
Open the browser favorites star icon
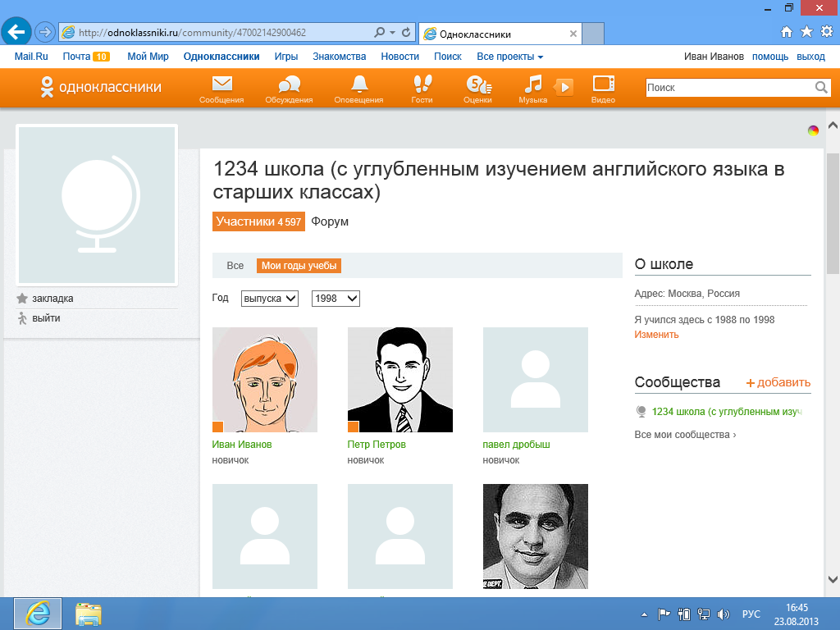(x=807, y=32)
